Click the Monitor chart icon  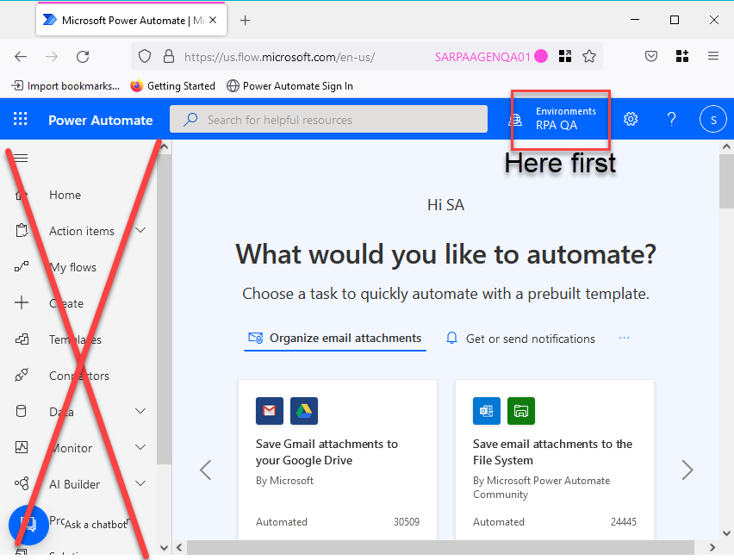coord(21,447)
